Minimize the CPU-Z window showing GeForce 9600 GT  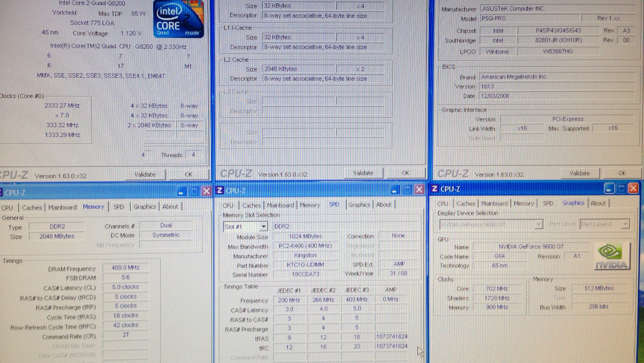[x=609, y=188]
